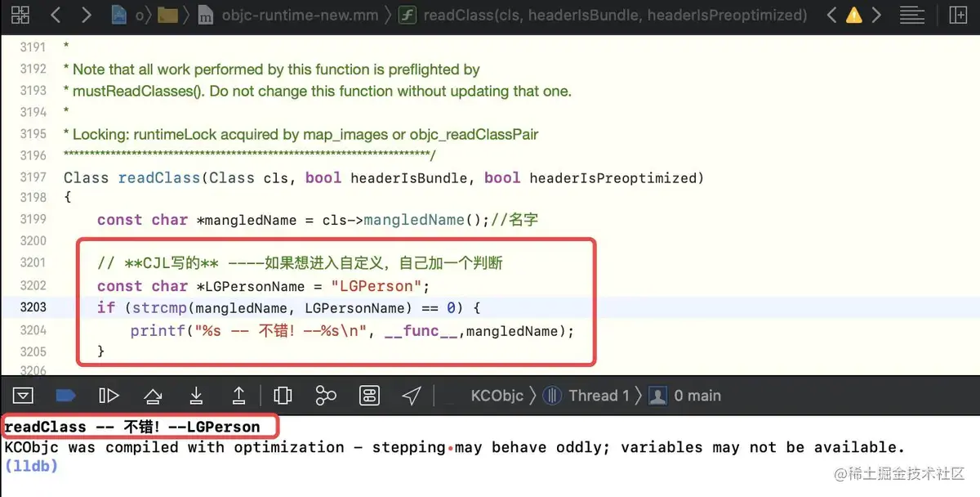Screen dimensions: 980x497
Task: Click line number 3204 in the gutter
Action: 33,329
